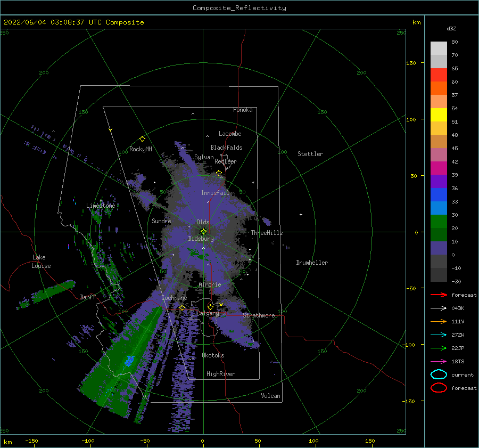Click the Calgary city label
Screen dimensions: 479x448
tap(208, 313)
